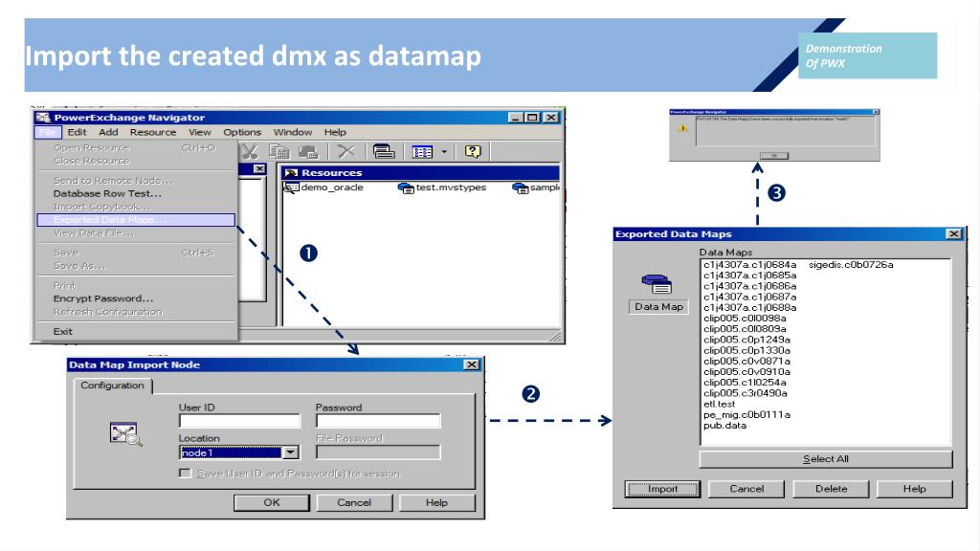980x551 pixels.
Task: Click the Select All button
Action: [826, 459]
